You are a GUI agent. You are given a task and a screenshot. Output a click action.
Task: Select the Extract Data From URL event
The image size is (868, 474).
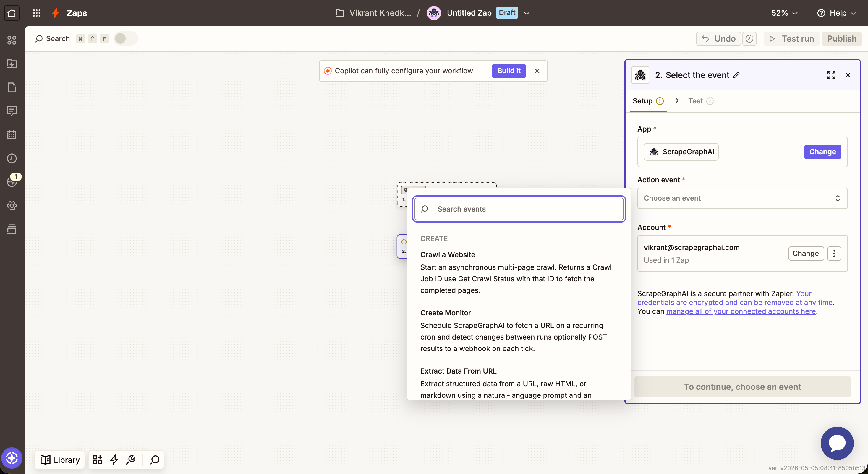(x=519, y=383)
